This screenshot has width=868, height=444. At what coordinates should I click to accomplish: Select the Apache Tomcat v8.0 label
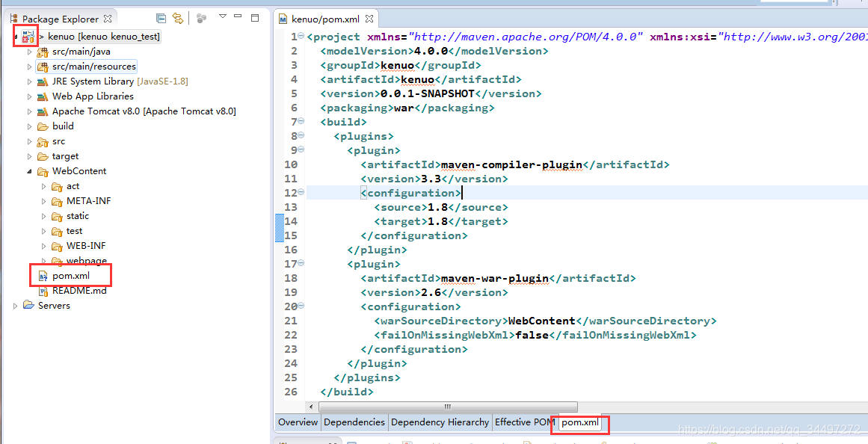[144, 111]
